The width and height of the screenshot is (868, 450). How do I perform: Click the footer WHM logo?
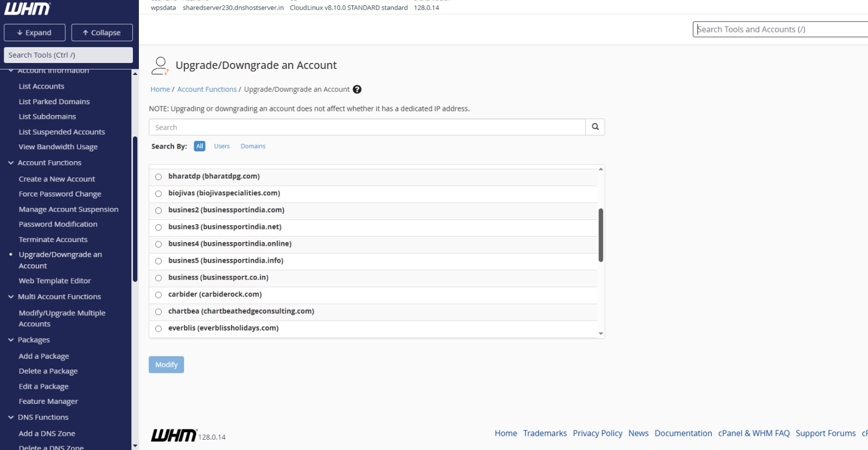[174, 435]
